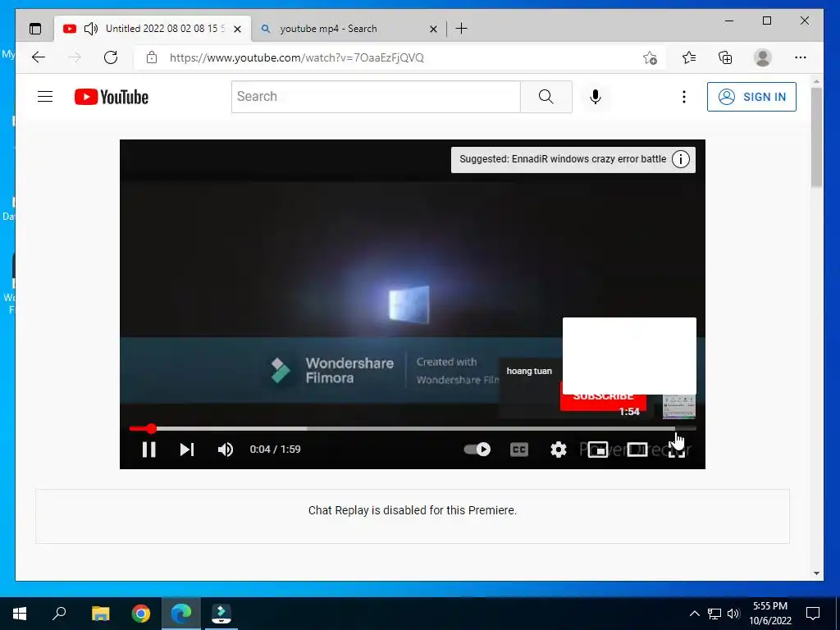Click the YouTube search magnifier button
Image resolution: width=840 pixels, height=630 pixels.
coord(546,97)
